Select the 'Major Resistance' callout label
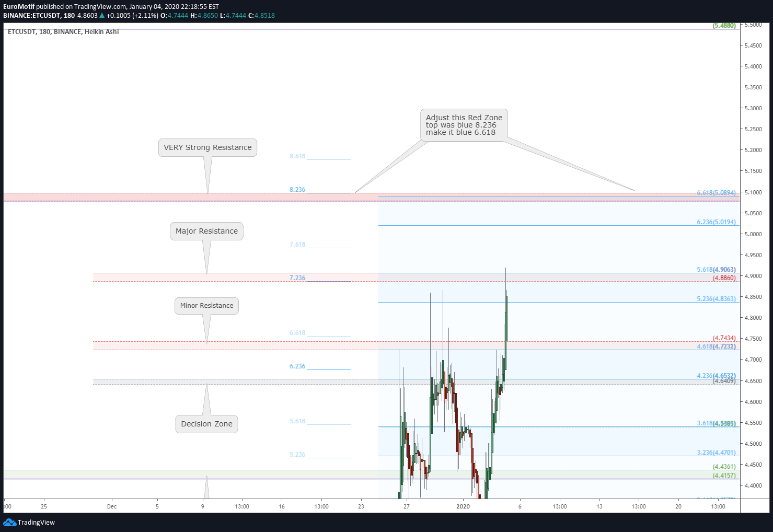The image size is (773, 532). 206,231
